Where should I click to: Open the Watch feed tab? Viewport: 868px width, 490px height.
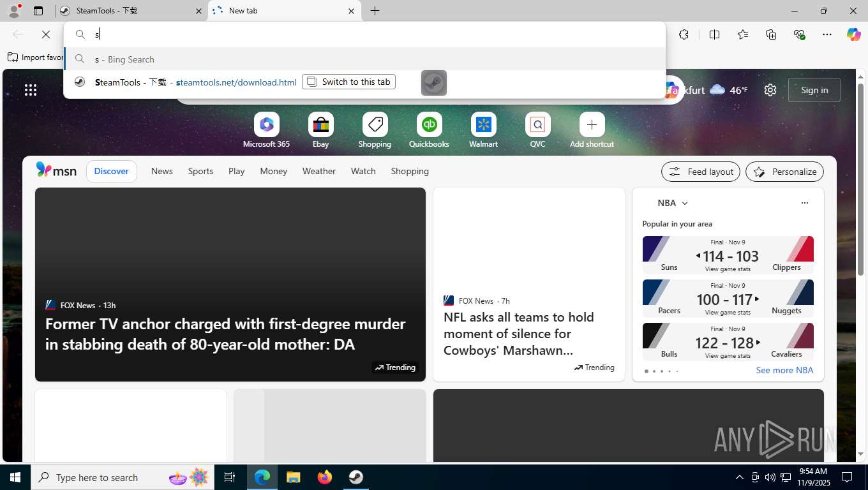tap(363, 171)
